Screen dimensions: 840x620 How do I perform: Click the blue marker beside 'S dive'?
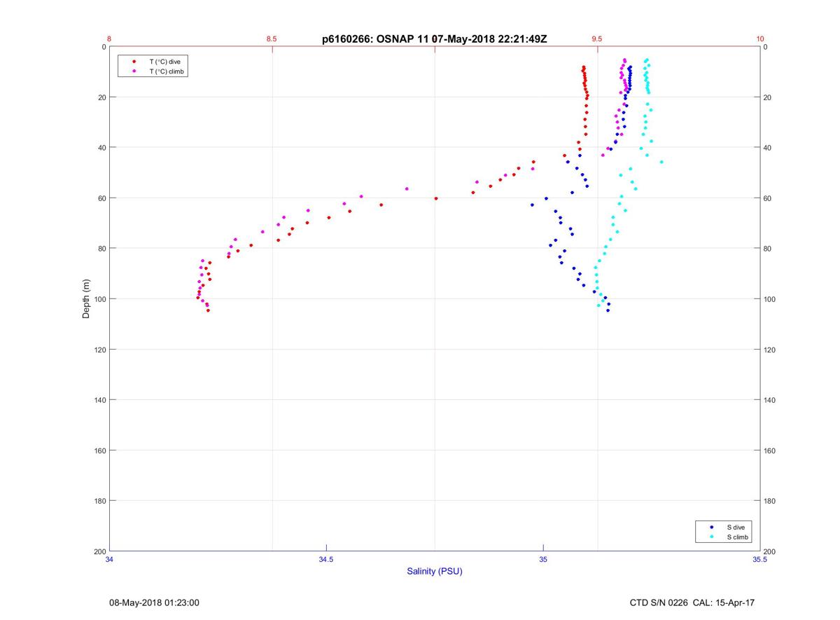click(712, 527)
